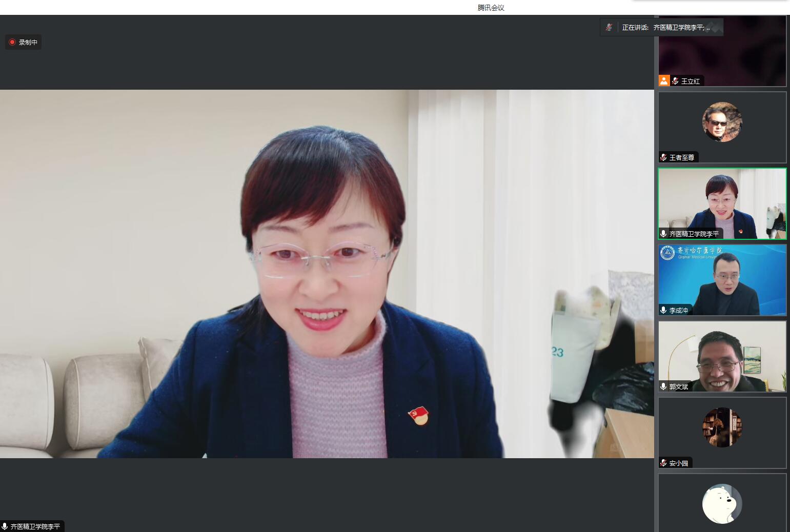This screenshot has width=790, height=532.
Task: Click the muted mic icon next to 王立红
Action: click(675, 81)
